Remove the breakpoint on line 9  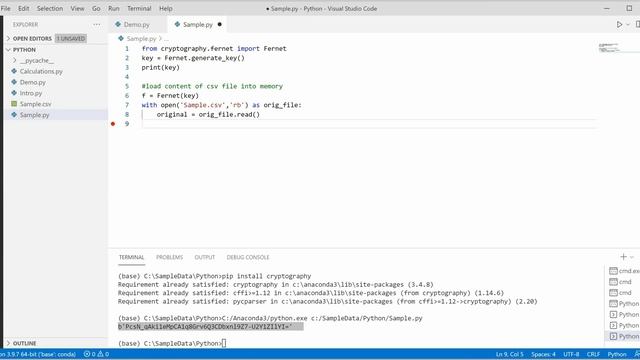click(113, 124)
